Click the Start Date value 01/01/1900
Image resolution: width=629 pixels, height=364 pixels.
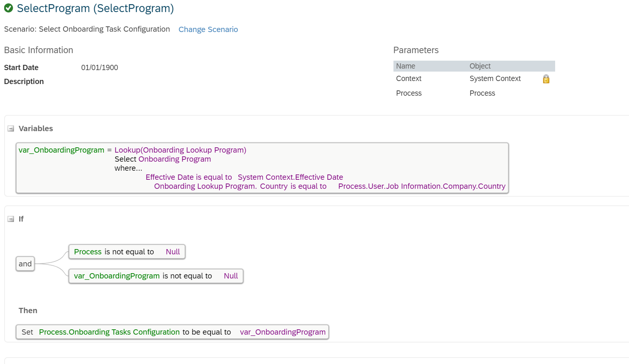(99, 67)
